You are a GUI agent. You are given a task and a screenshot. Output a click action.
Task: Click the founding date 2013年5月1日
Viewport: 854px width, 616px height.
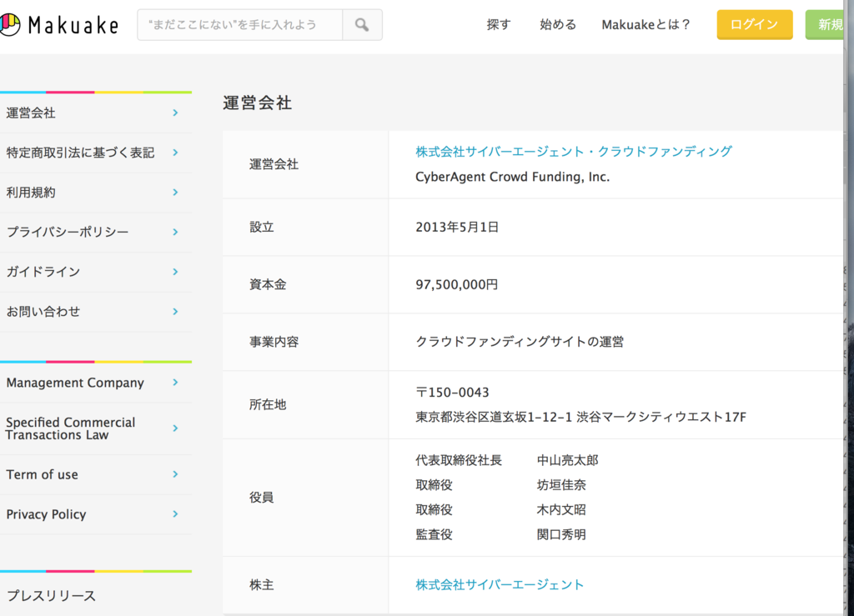(x=457, y=227)
